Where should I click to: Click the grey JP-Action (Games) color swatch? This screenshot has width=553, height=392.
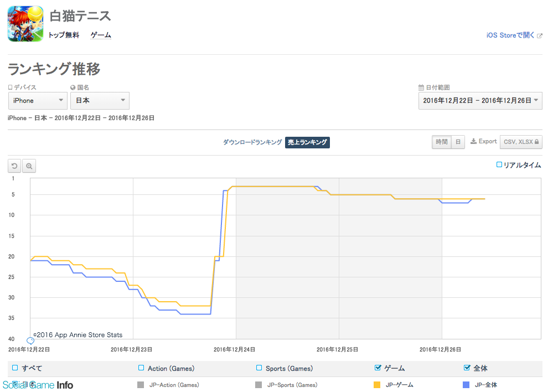141,385
